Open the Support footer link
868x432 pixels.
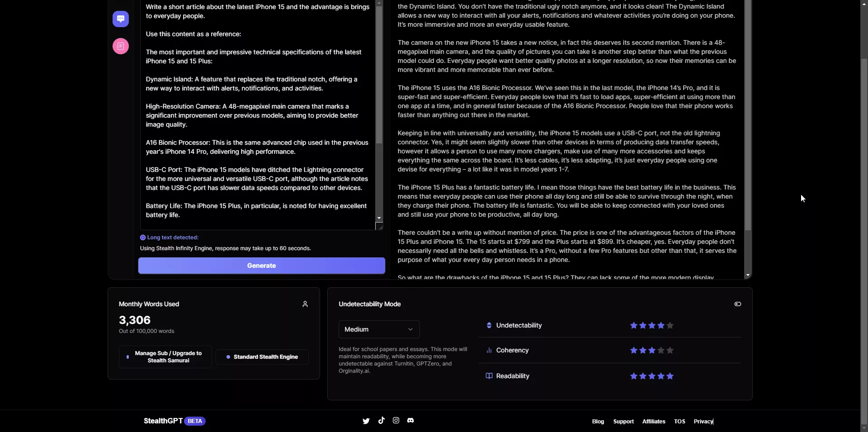[623, 422]
